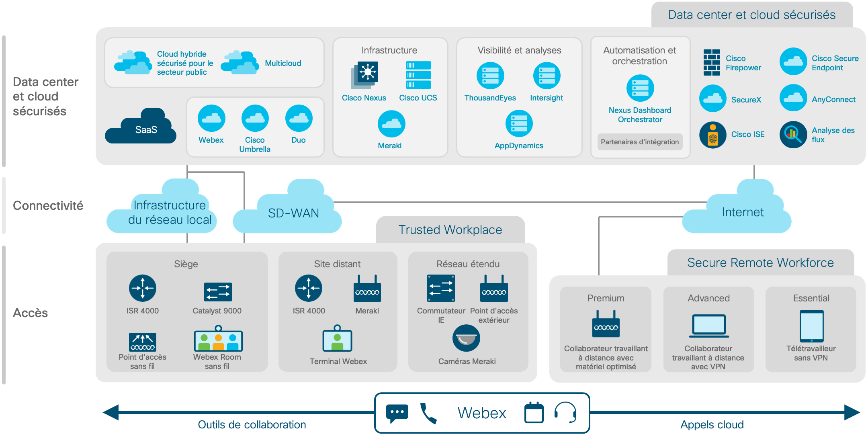
Task: Click the Réseau étendu panel heading
Action: tap(468, 264)
